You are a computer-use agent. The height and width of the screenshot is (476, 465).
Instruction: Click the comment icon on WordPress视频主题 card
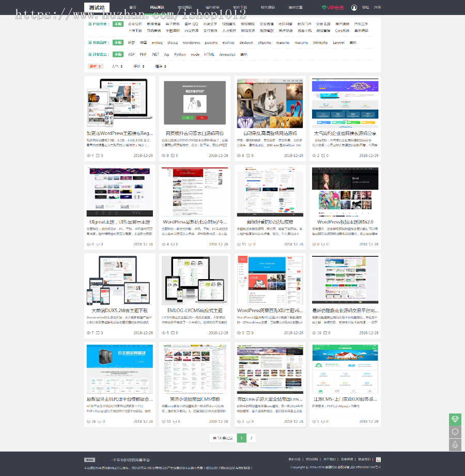tap(323, 244)
